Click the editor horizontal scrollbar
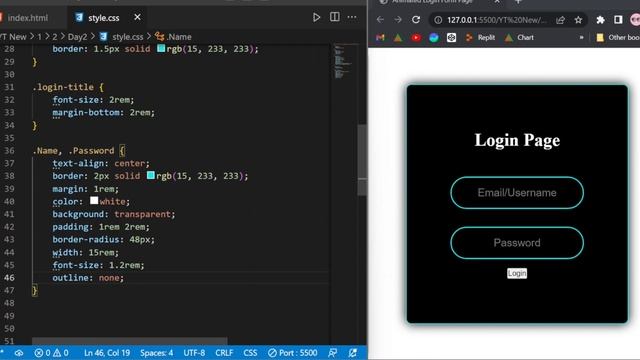Viewport: 640px width, 360px height. click(129, 341)
